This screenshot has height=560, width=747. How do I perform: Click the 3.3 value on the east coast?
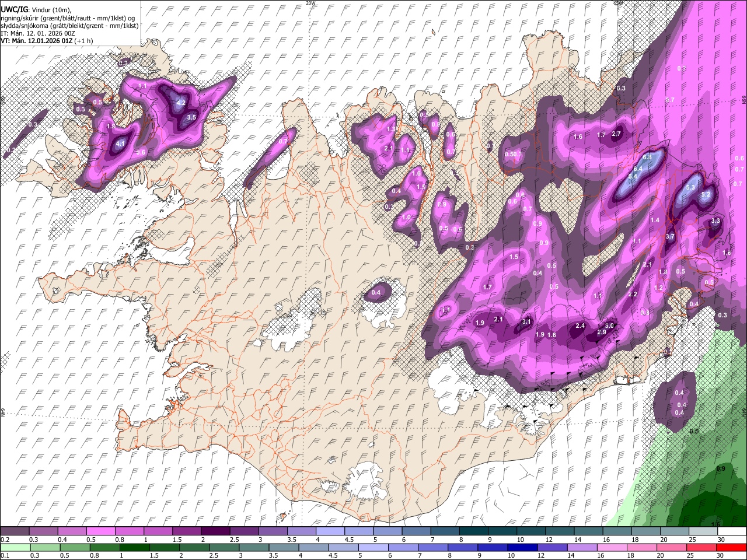[715, 221]
